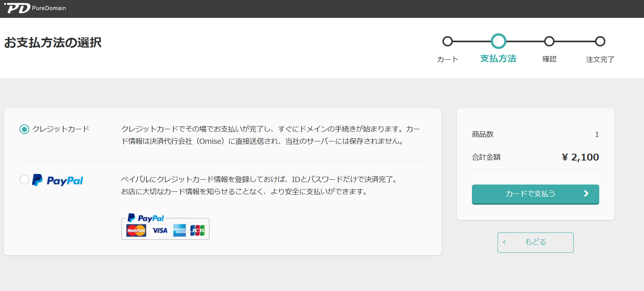The image size is (644, 291).
Task: Click the 確認 step circle
Action: 549,41
